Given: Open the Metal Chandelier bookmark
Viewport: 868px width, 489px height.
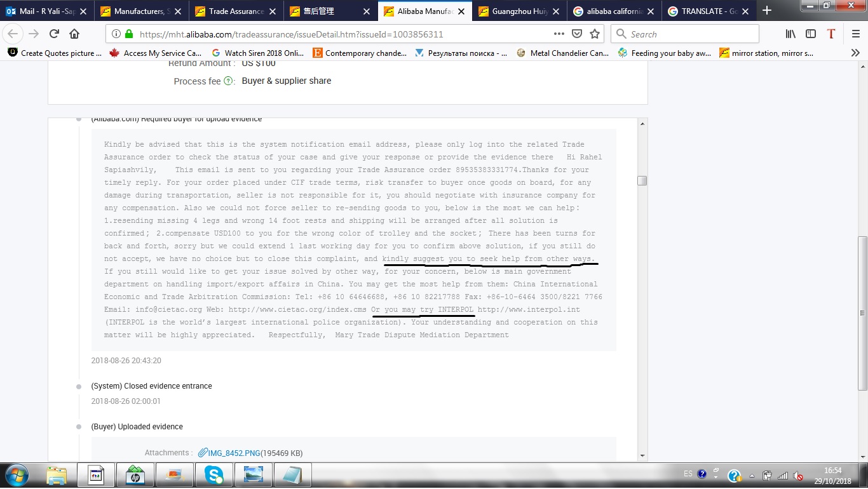Looking at the screenshot, I should pyautogui.click(x=563, y=53).
